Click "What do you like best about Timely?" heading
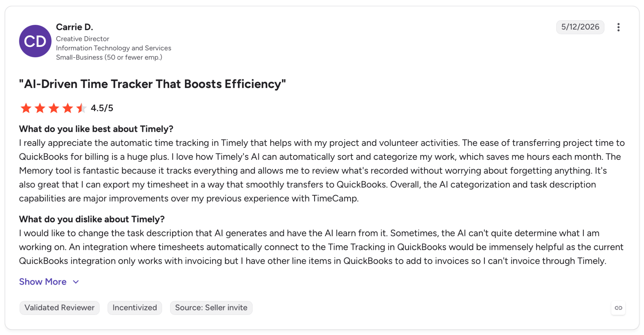This screenshot has height=335, width=644. coord(96,129)
